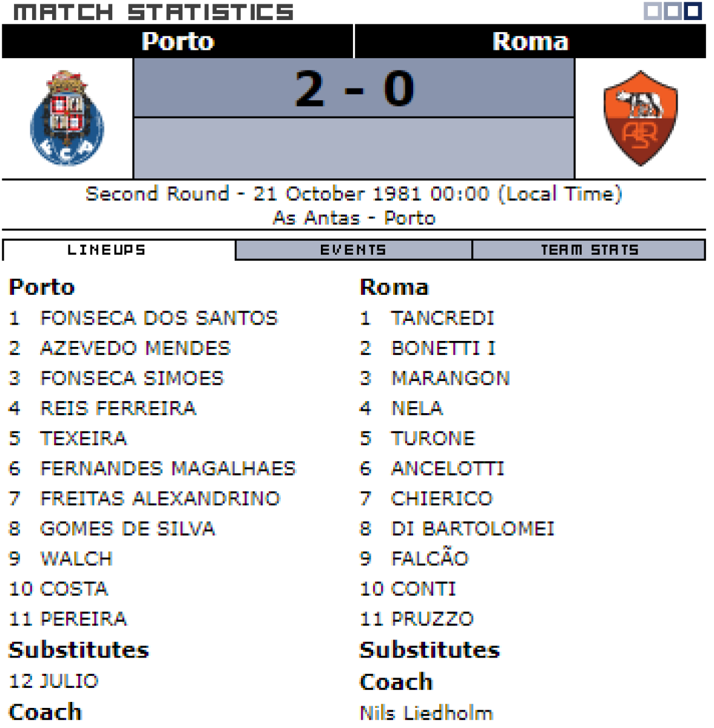The image size is (714, 728).
Task: Click the dark blue square at top right
Action: (693, 11)
